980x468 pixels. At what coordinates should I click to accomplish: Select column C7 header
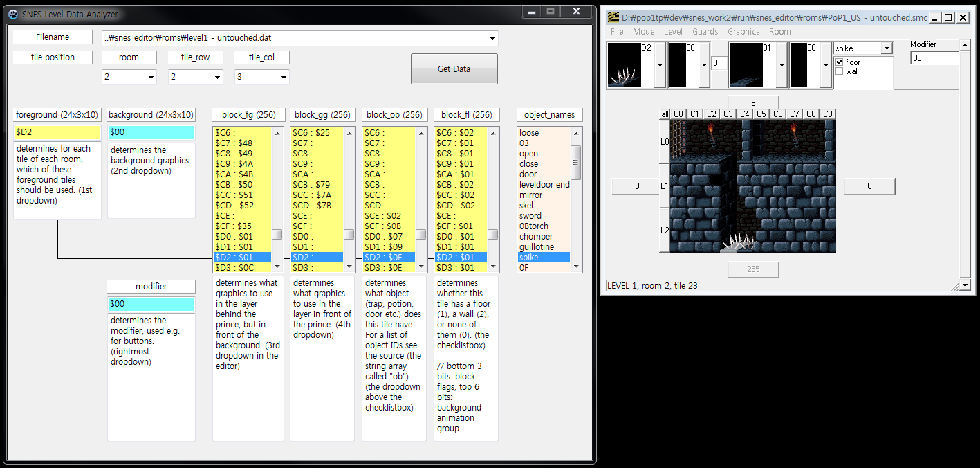point(794,114)
